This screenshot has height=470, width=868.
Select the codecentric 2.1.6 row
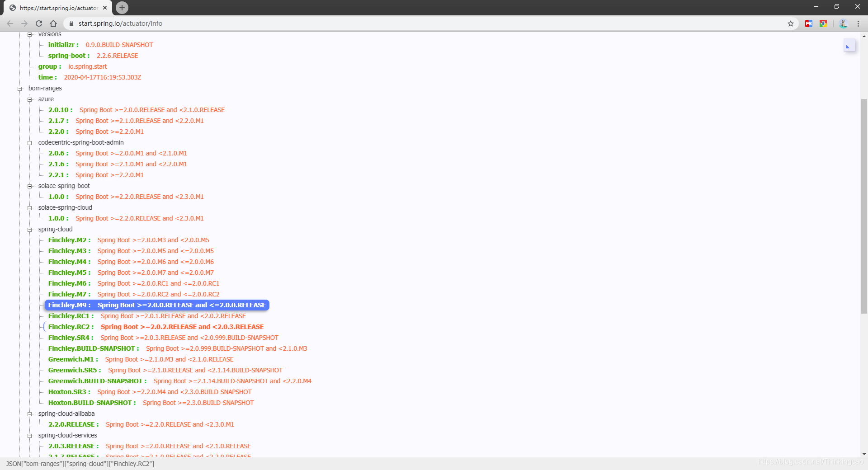click(118, 164)
